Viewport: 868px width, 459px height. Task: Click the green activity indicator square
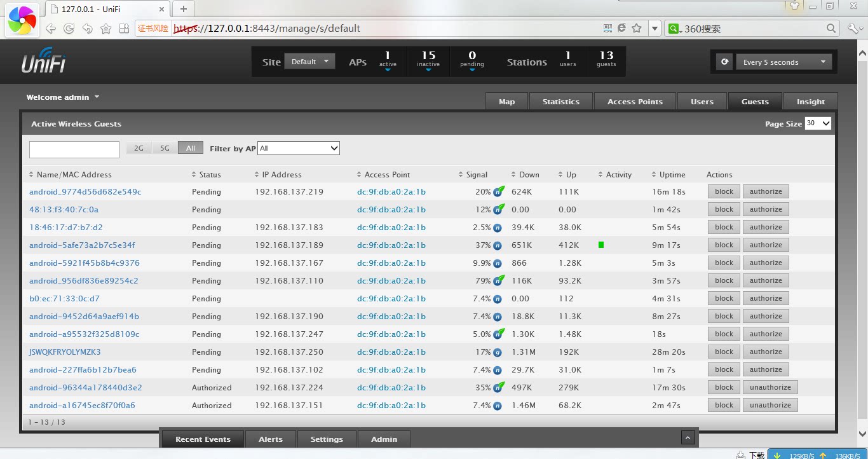click(x=601, y=245)
